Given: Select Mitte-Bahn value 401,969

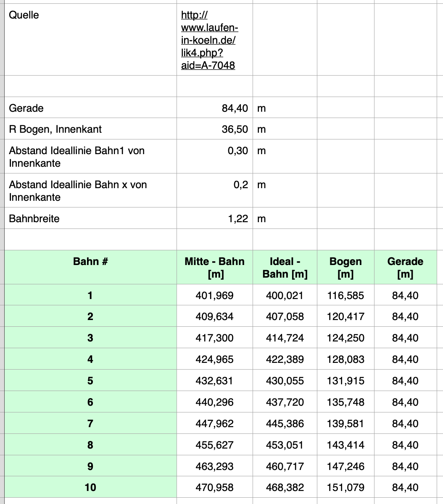Looking at the screenshot, I should pyautogui.click(x=214, y=296).
